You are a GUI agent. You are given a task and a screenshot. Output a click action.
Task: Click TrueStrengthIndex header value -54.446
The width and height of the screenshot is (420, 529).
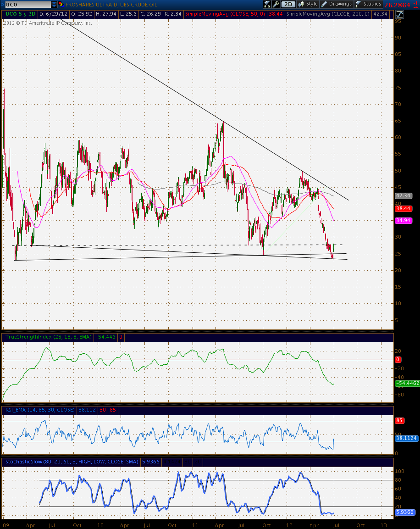pyautogui.click(x=105, y=337)
